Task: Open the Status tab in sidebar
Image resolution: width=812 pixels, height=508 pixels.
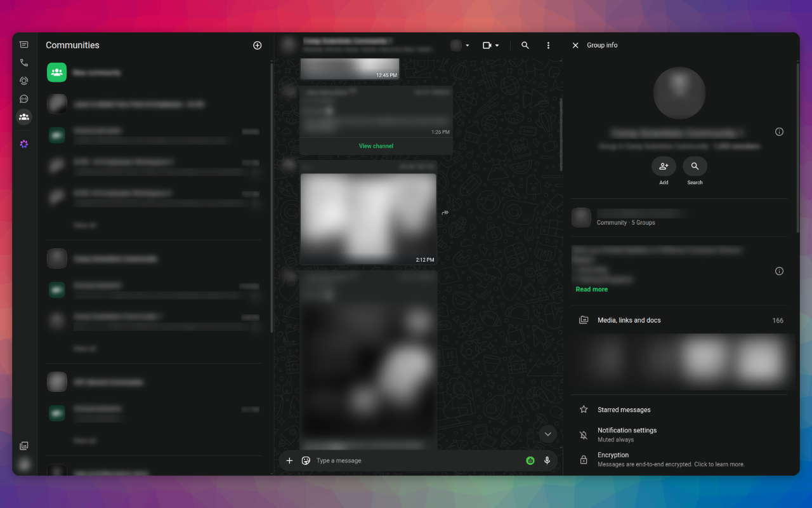Action: click(24, 81)
